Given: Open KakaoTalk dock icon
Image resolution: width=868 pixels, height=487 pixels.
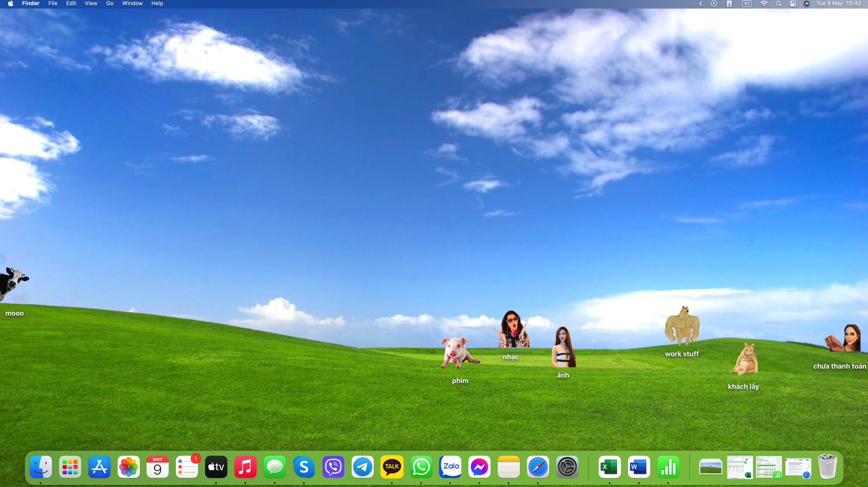Looking at the screenshot, I should coord(392,467).
